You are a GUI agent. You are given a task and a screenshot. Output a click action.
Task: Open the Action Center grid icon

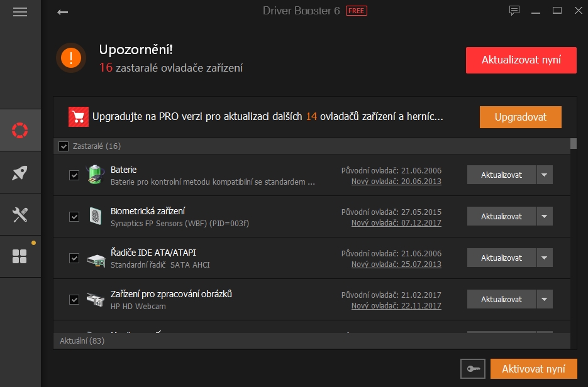click(19, 256)
